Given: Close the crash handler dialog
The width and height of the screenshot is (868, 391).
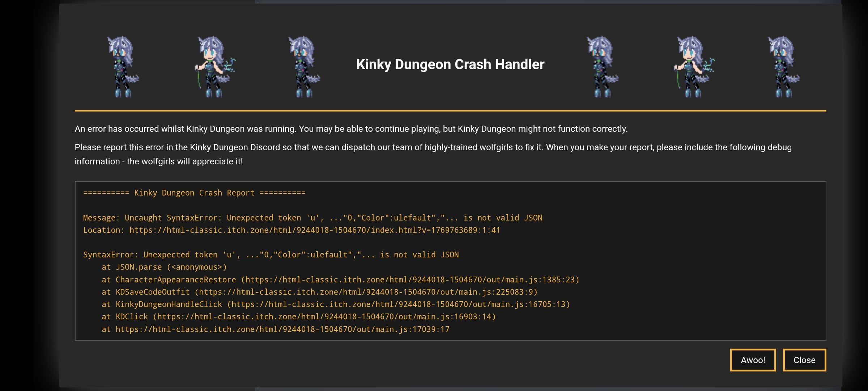Looking at the screenshot, I should (804, 360).
